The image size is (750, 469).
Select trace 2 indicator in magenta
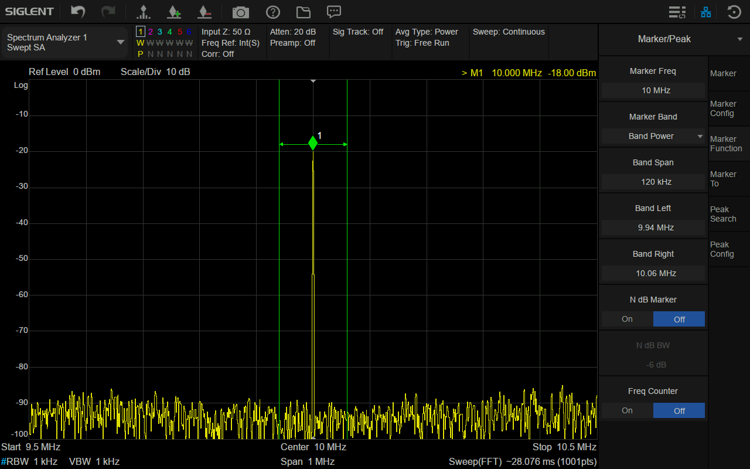coord(150,32)
